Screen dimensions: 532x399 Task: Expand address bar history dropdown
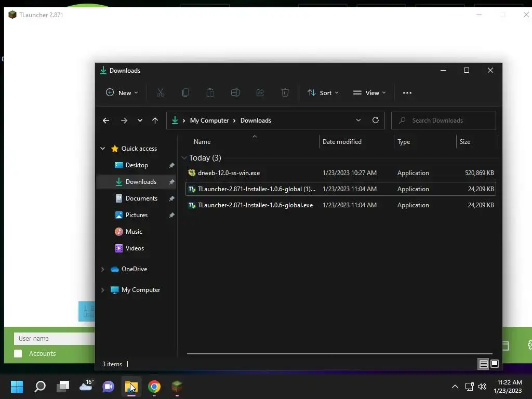358,120
